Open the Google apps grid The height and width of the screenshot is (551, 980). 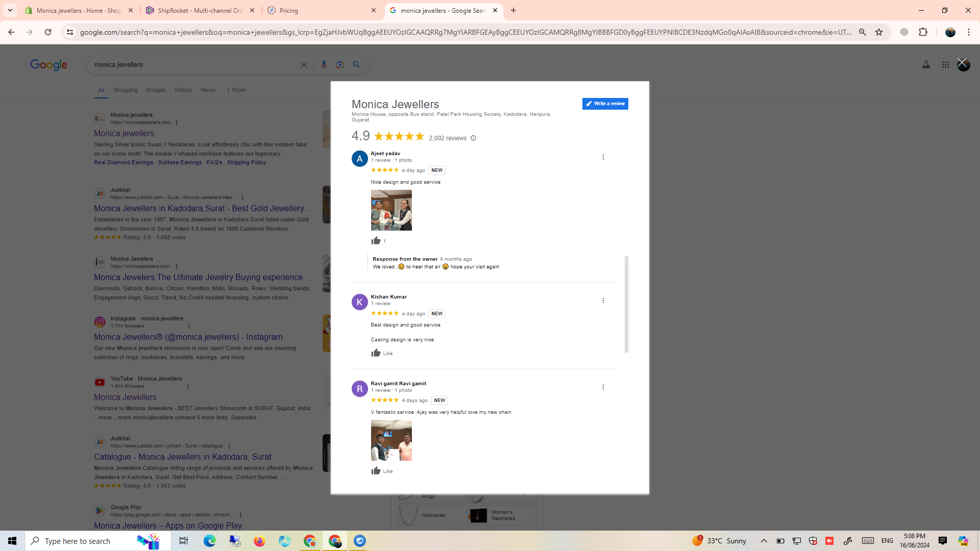945,65
